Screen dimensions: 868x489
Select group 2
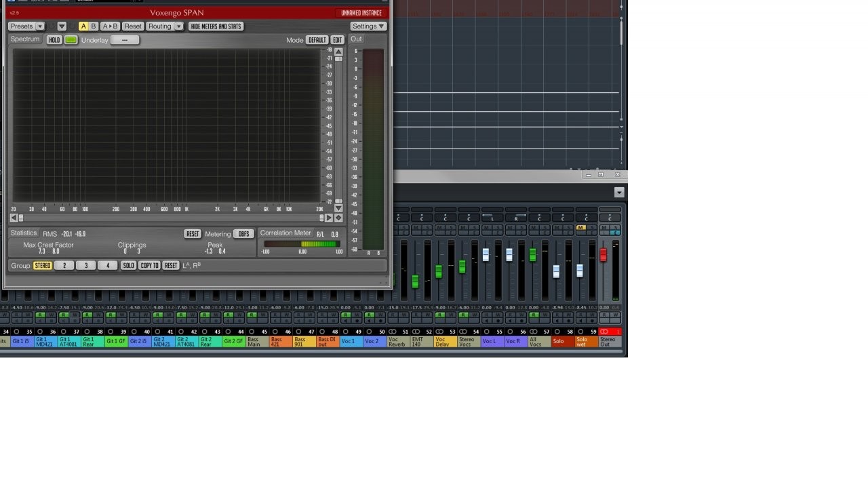(x=64, y=266)
